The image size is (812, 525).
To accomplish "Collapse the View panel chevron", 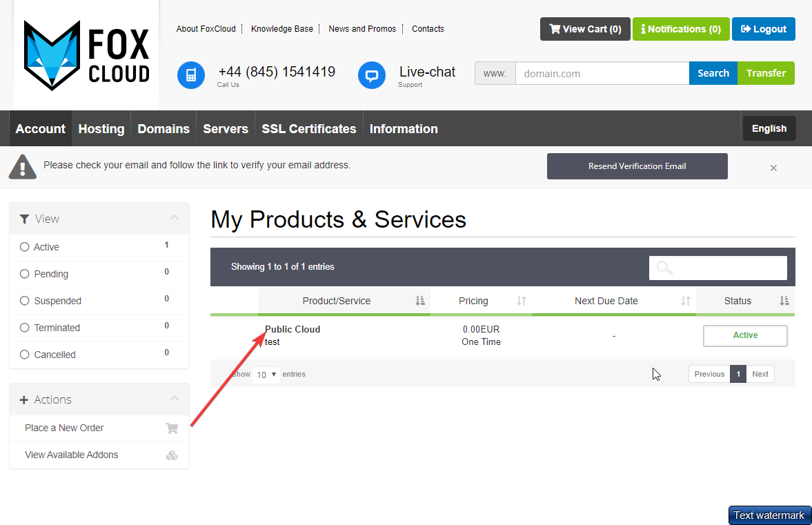I will click(x=175, y=218).
